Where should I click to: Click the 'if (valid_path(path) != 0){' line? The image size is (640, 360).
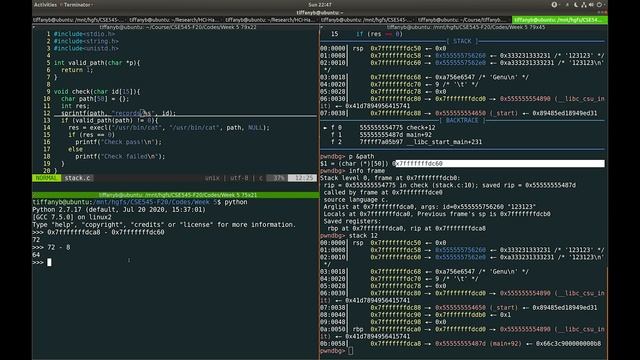109,120
